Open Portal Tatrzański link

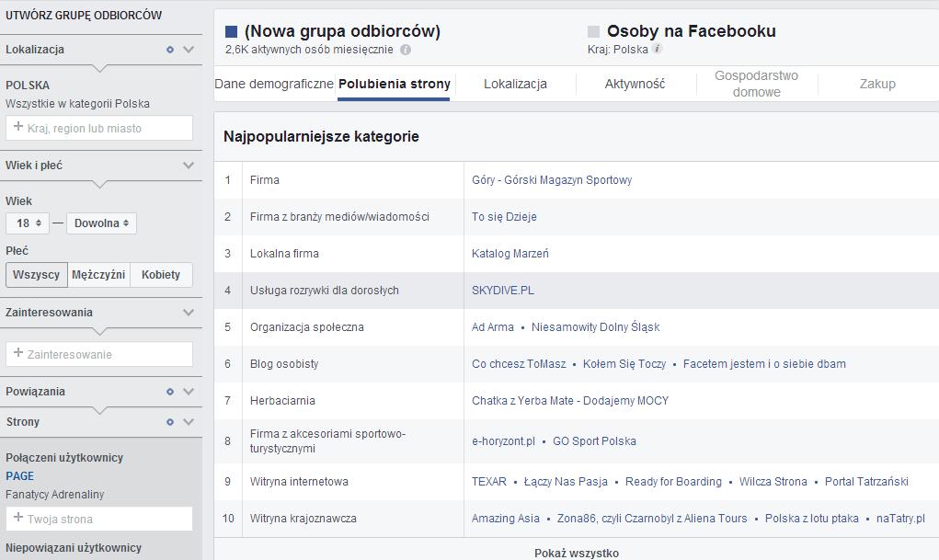(x=866, y=482)
